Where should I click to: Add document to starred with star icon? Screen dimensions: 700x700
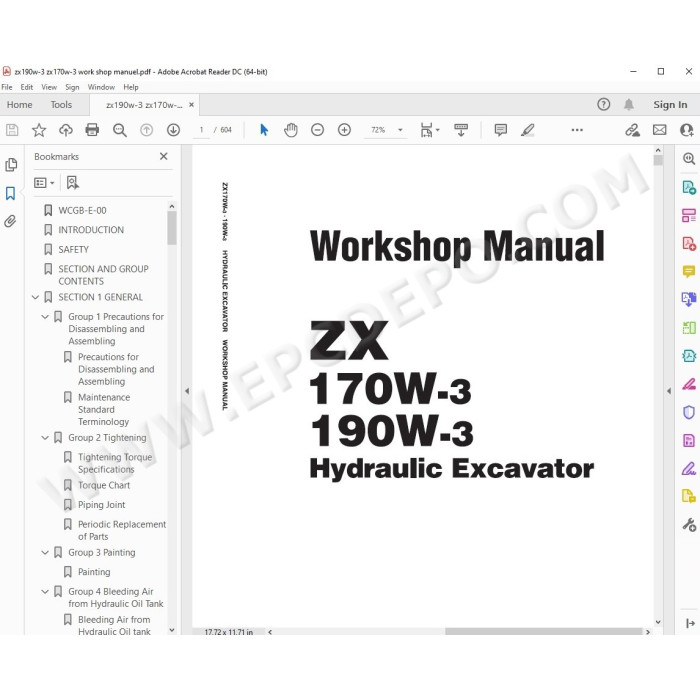click(x=39, y=130)
